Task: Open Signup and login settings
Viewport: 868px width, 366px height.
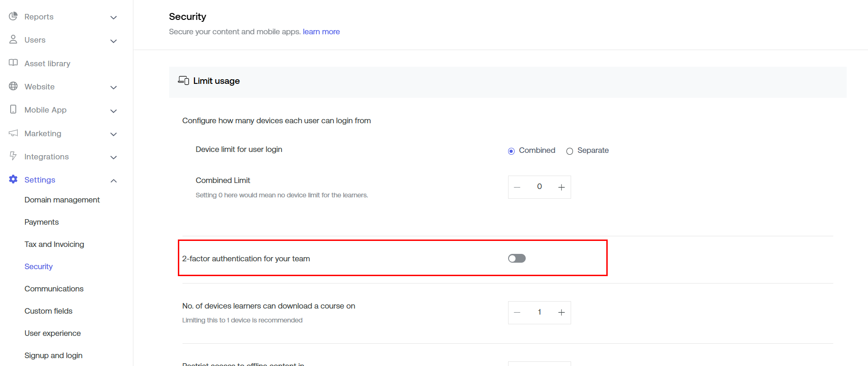Action: [53, 355]
